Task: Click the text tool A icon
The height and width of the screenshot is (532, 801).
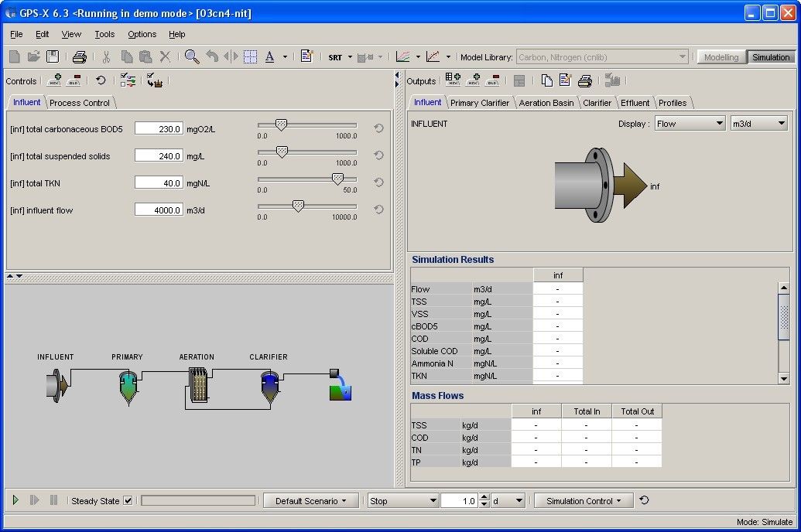Action: (270, 56)
